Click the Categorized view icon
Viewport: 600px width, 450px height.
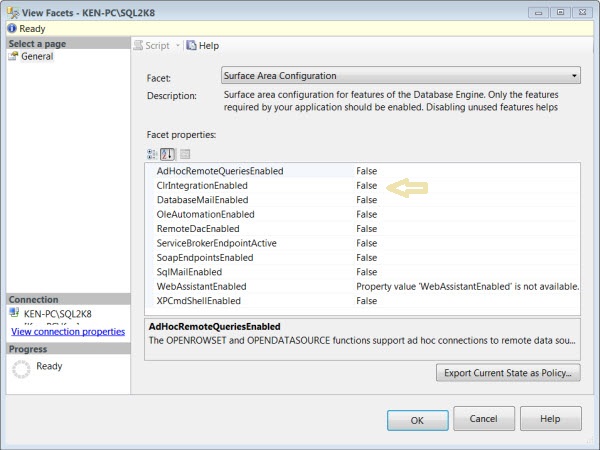(x=152, y=154)
